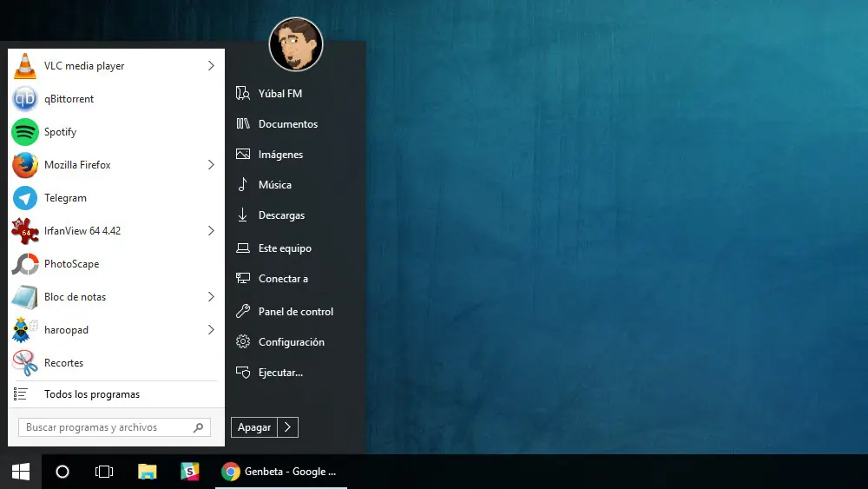The image size is (868, 489).
Task: Expand Mozilla Firefox jump list arrow
Action: pos(211,164)
